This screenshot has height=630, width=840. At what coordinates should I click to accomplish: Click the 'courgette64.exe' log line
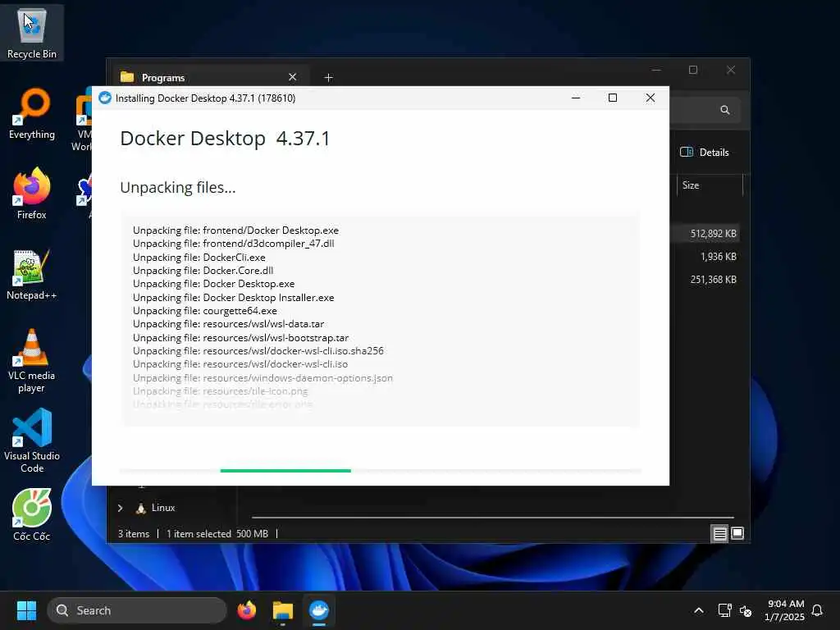coord(204,311)
